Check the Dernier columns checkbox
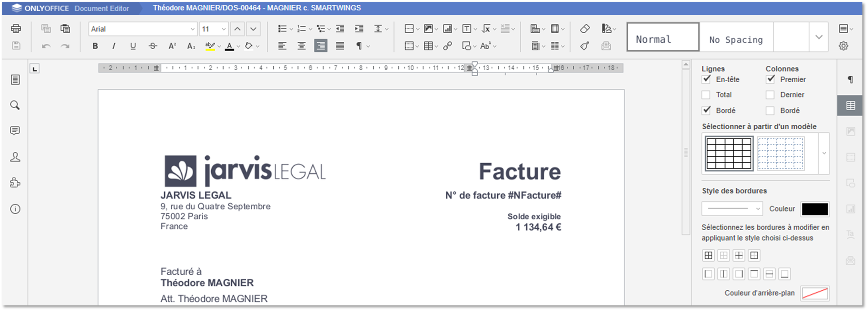The height and width of the screenshot is (311, 868). tap(770, 95)
